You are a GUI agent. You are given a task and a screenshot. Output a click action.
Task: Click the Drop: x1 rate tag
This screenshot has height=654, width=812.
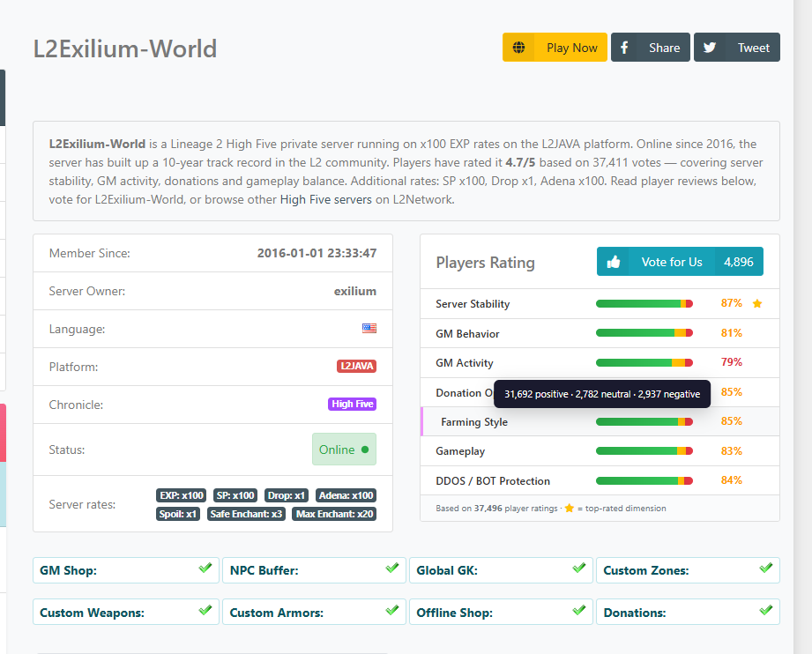pos(287,495)
